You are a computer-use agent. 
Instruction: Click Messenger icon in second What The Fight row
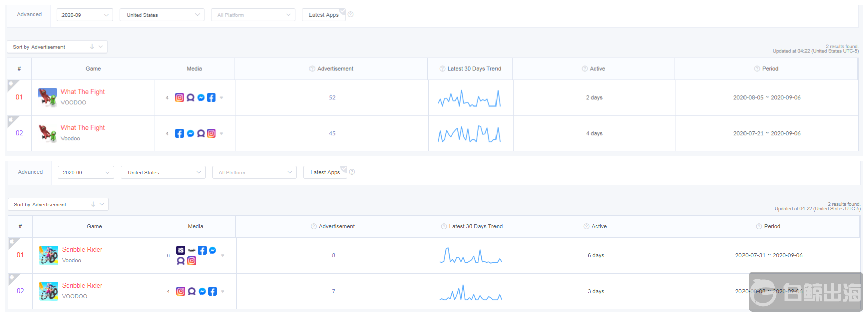(190, 133)
